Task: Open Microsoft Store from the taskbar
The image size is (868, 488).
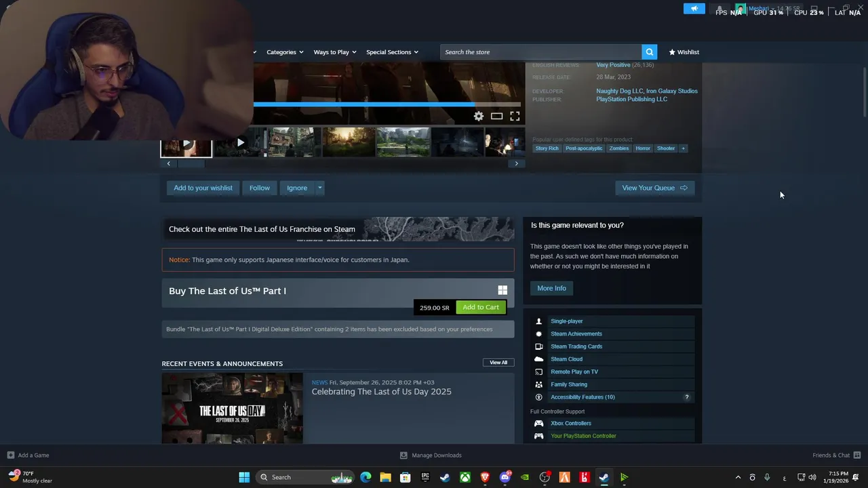Action: click(x=405, y=477)
